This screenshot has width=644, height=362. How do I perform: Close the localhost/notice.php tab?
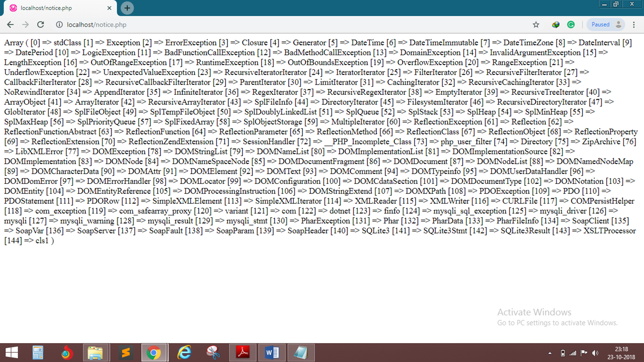(109, 8)
